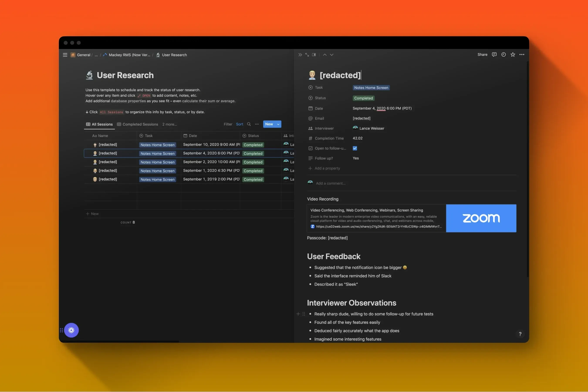Click the Notion star/favorite icon in toolbar
The image size is (588, 392).
point(512,54)
